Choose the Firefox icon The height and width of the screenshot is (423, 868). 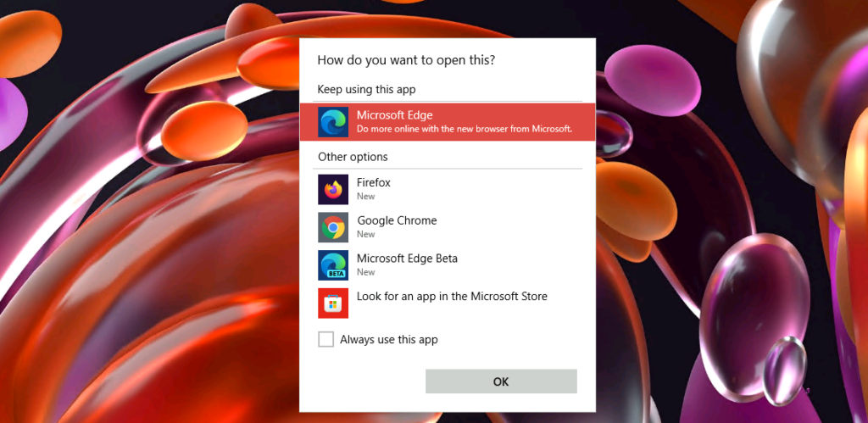pos(333,189)
